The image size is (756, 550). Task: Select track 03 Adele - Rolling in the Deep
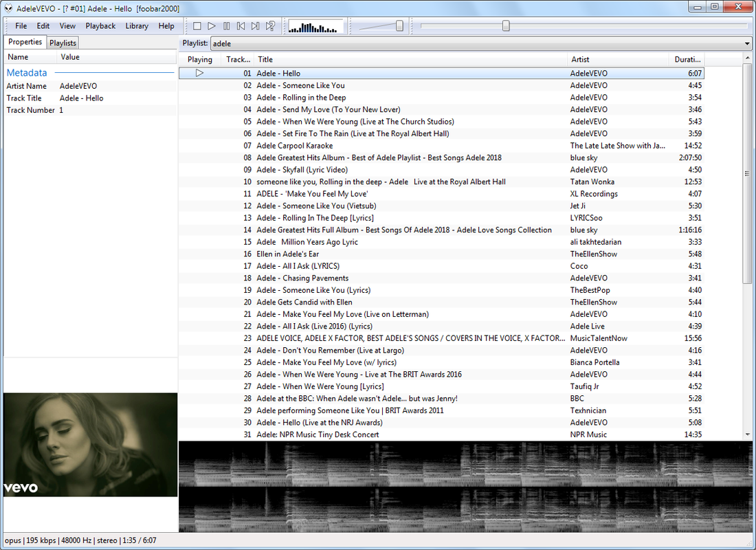pyautogui.click(x=441, y=98)
